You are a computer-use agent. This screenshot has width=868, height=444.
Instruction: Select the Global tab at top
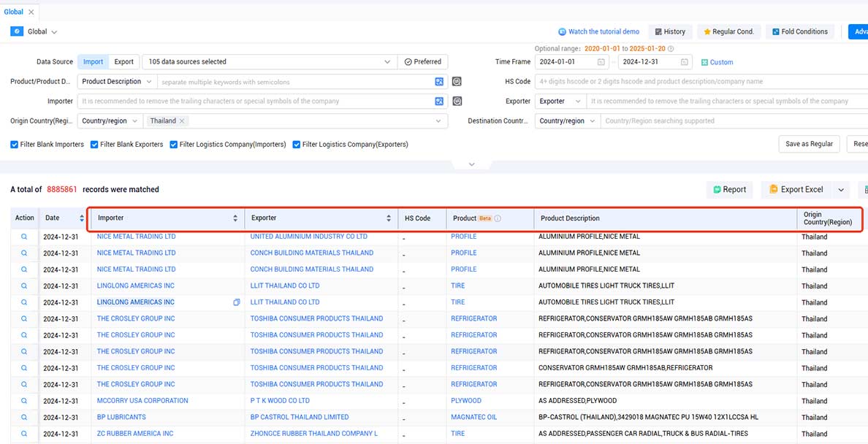pyautogui.click(x=14, y=12)
